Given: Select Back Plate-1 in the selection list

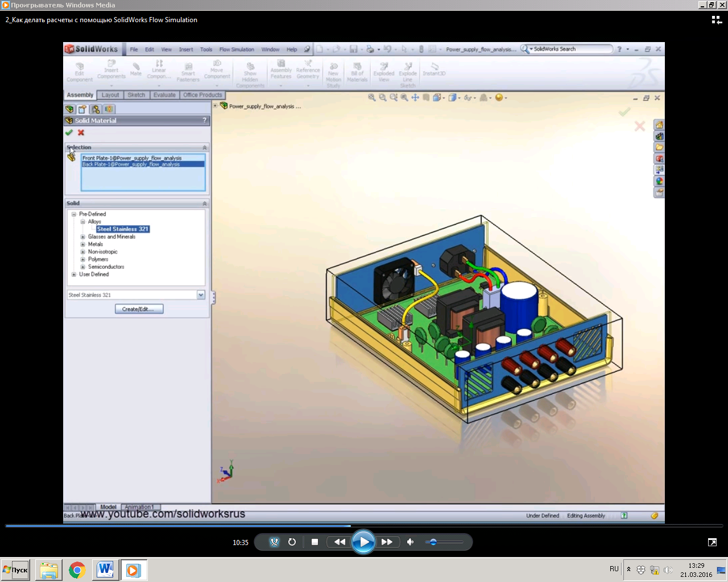Looking at the screenshot, I should (x=143, y=164).
